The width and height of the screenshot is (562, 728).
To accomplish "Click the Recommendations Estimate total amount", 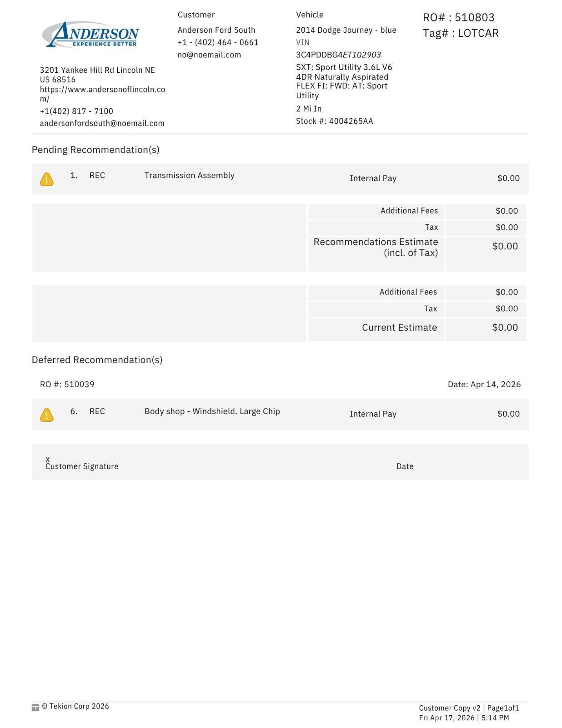I will [x=505, y=246].
